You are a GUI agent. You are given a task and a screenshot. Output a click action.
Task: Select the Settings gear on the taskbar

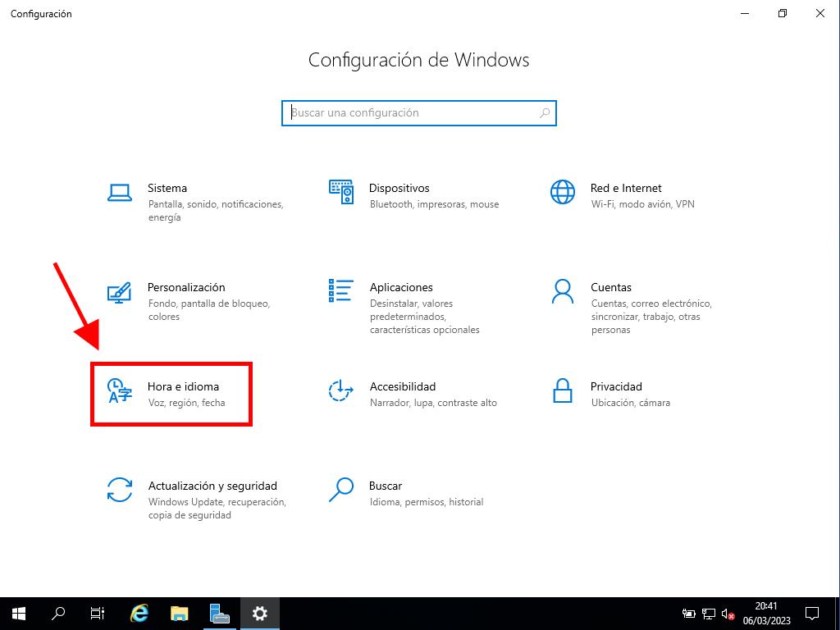(x=260, y=614)
